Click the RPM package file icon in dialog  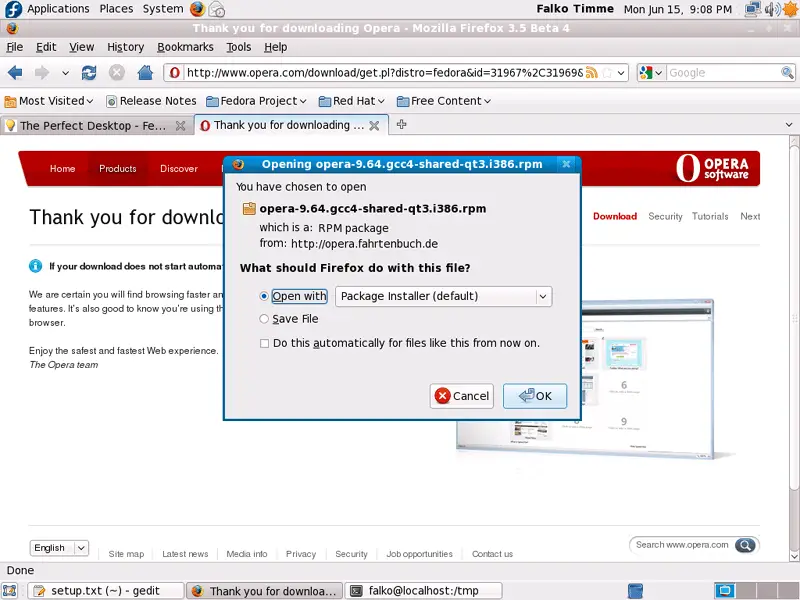tap(249, 208)
